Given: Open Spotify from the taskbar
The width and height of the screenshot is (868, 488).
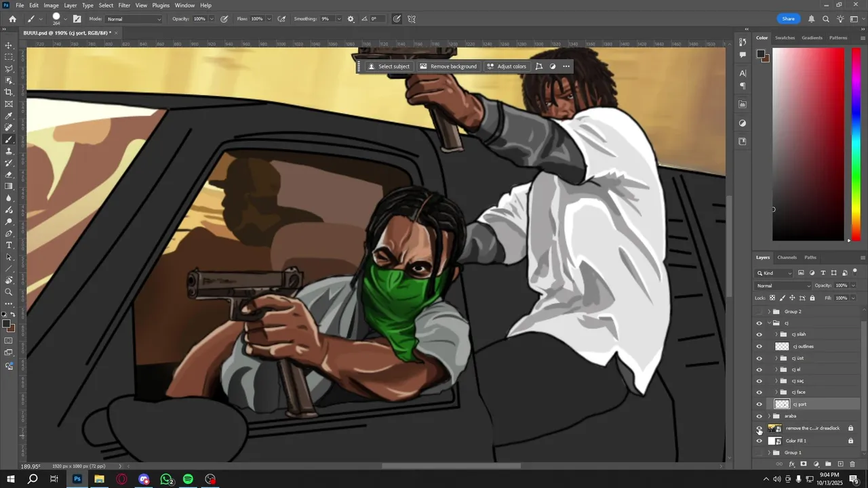Looking at the screenshot, I should (x=188, y=479).
